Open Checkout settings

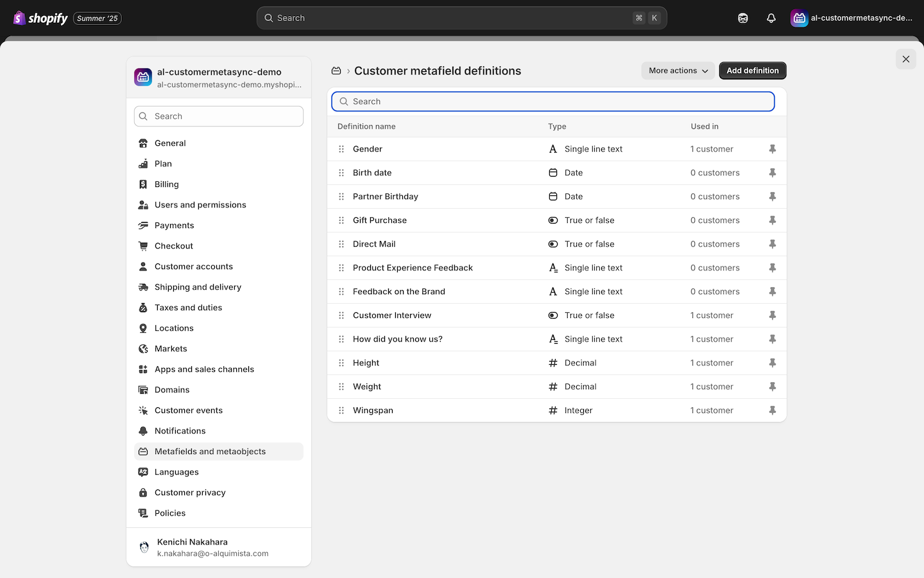pyautogui.click(x=219, y=246)
